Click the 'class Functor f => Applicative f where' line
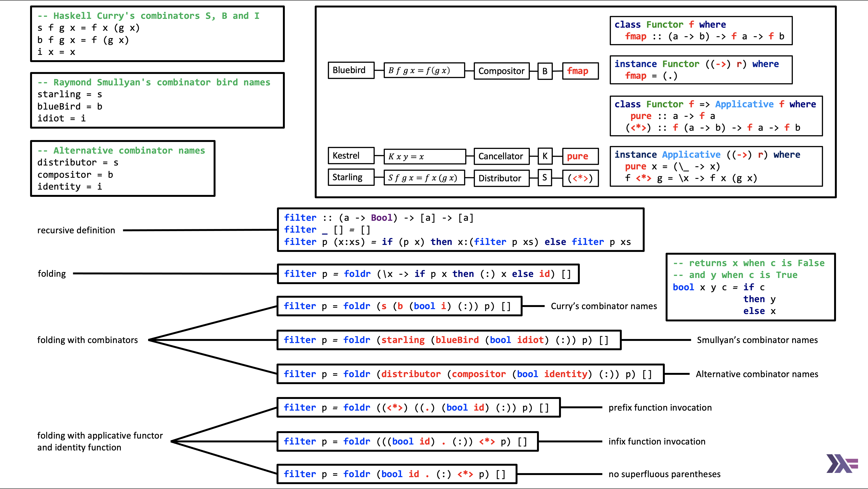This screenshot has width=868, height=489. (715, 104)
